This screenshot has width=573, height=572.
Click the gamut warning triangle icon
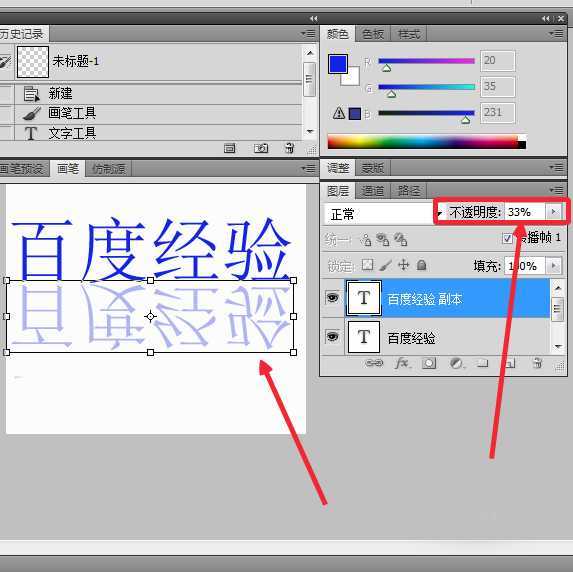(x=339, y=113)
